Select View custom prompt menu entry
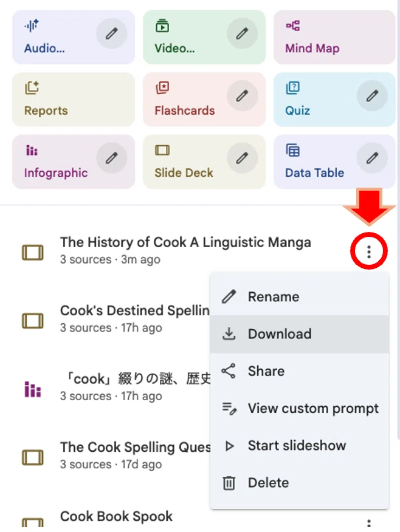Viewport: 400px width, 532px height. (300, 409)
